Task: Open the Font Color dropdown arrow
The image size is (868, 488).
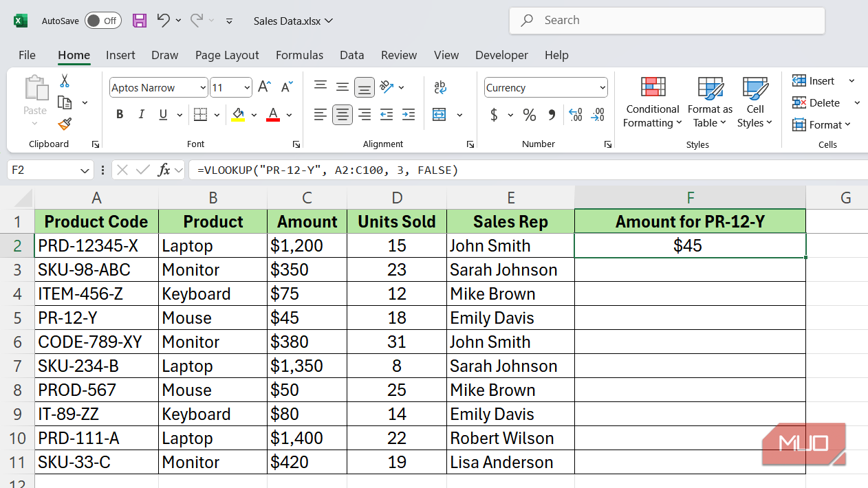Action: pyautogui.click(x=290, y=115)
